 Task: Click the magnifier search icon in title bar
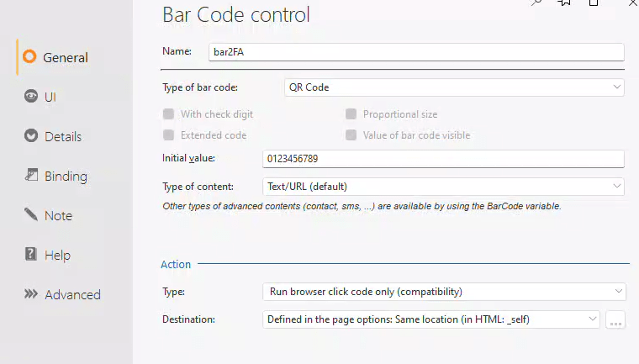tap(535, 3)
